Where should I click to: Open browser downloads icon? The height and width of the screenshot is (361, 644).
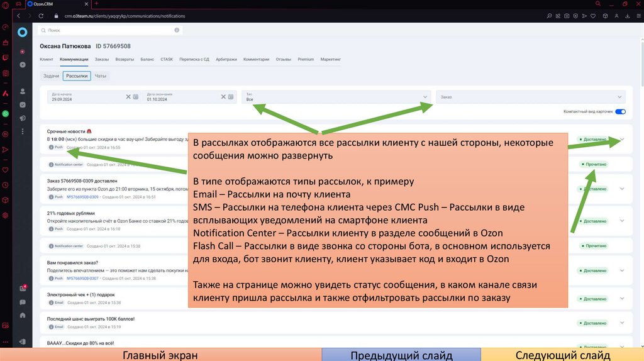coord(628,16)
